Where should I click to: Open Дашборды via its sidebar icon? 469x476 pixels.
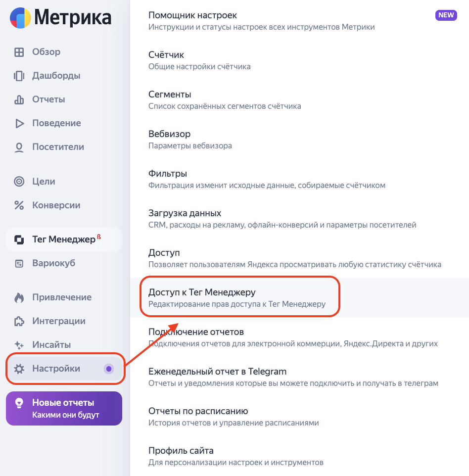click(19, 76)
